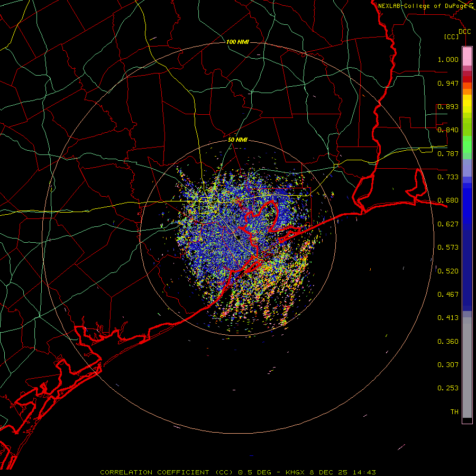The width and height of the screenshot is (476, 476).
Task: Click the 0.627 legend value
Action: click(x=448, y=224)
